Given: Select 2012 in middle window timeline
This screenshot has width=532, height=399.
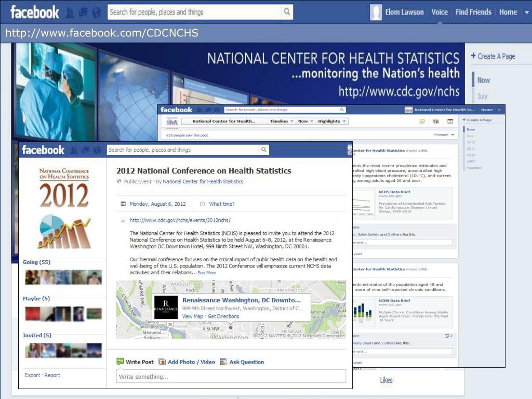Looking at the screenshot, I should (x=471, y=142).
